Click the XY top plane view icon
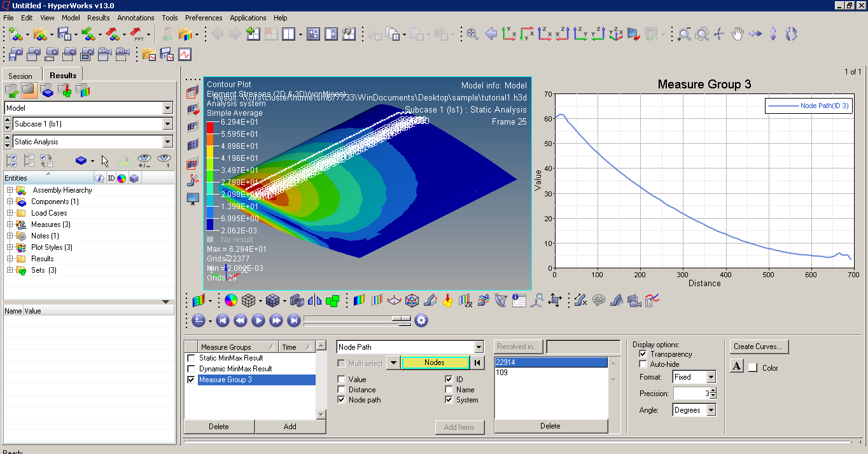The height and width of the screenshot is (454, 868). [x=509, y=34]
